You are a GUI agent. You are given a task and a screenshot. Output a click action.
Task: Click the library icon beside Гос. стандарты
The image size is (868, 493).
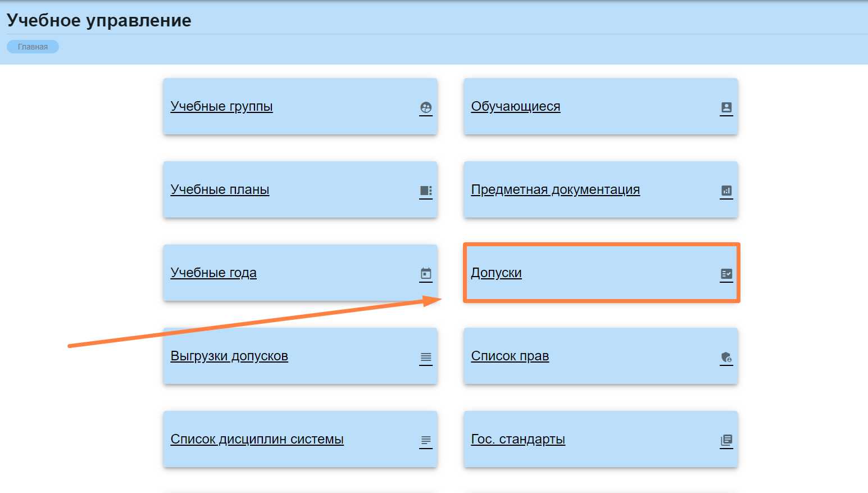coord(726,440)
